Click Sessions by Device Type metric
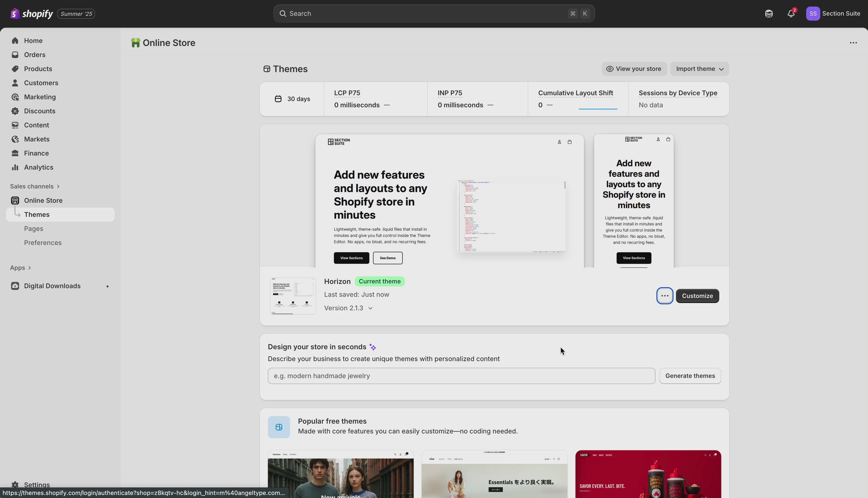 pyautogui.click(x=678, y=99)
